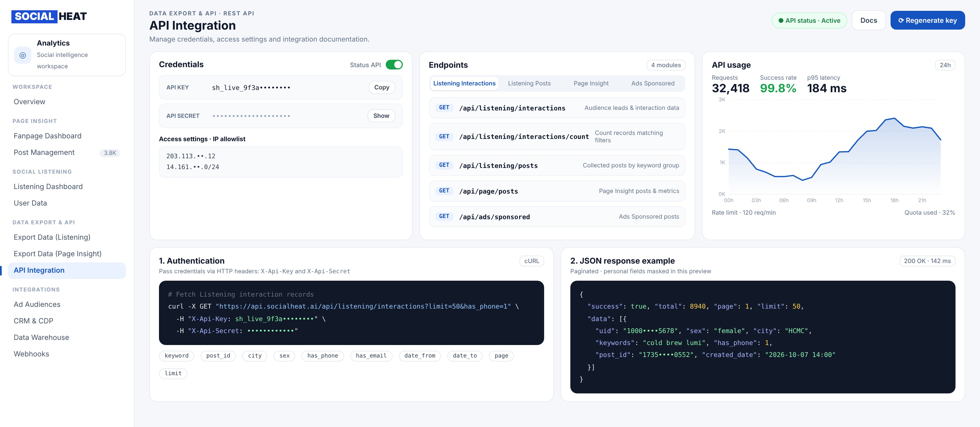Open CRM & CDP integration
Image resolution: width=980 pixels, height=427 pixels.
pos(67,321)
